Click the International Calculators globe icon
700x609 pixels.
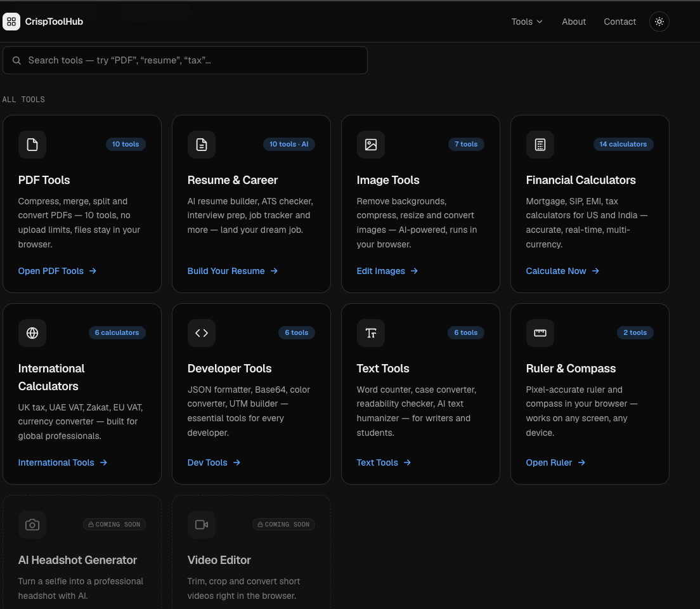click(32, 333)
